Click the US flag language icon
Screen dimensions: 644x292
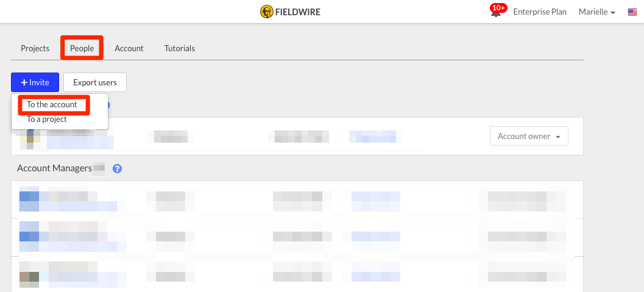(632, 12)
